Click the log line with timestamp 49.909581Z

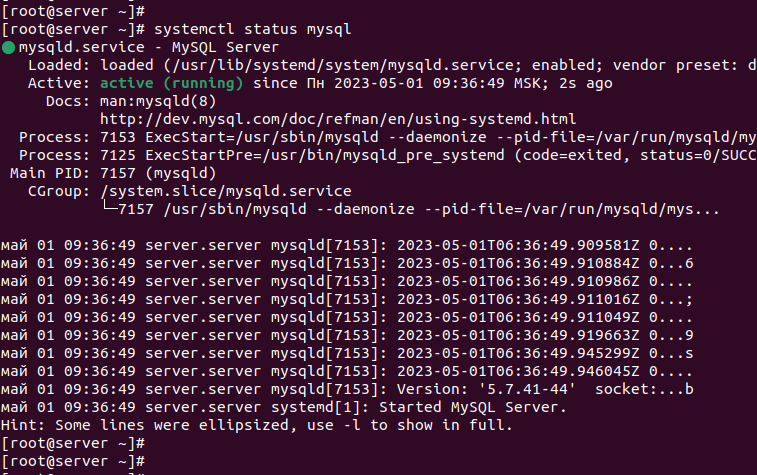[x=347, y=245]
